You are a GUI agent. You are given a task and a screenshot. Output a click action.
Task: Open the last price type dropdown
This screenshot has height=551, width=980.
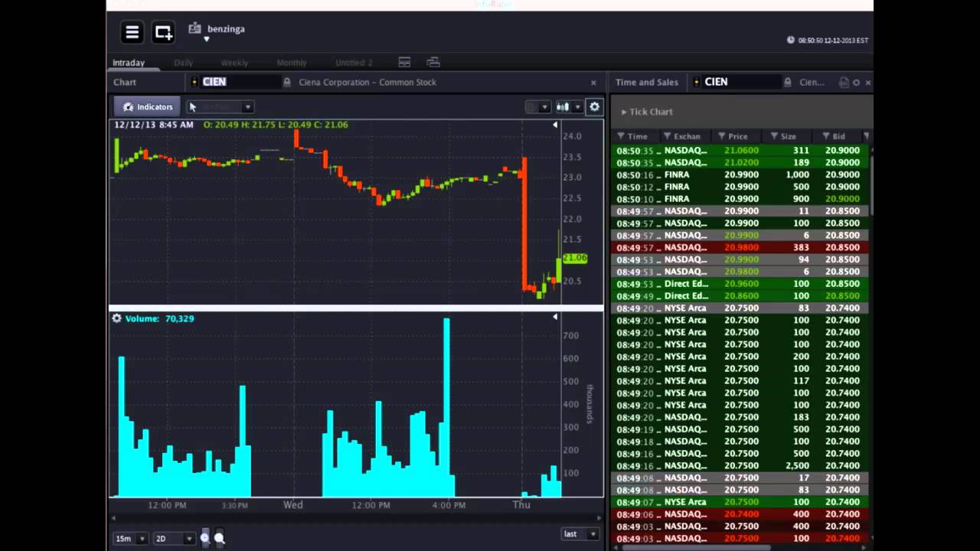pyautogui.click(x=580, y=533)
